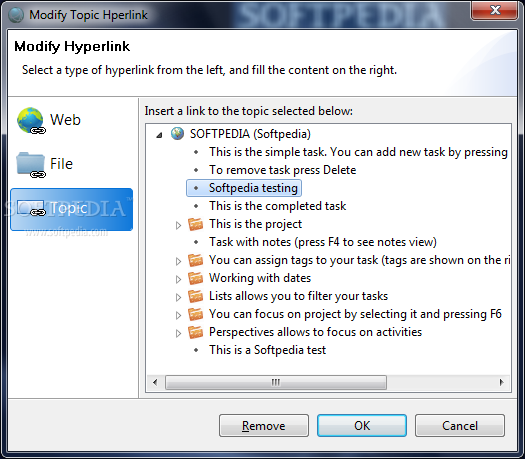The width and height of the screenshot is (525, 459).
Task: Click folder icon of This is the project
Action: point(196,224)
